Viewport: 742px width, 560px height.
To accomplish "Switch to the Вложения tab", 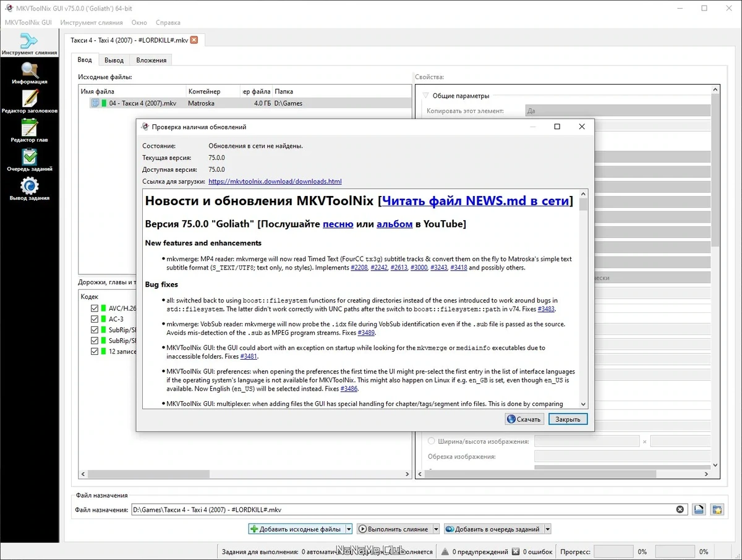I will (x=151, y=60).
